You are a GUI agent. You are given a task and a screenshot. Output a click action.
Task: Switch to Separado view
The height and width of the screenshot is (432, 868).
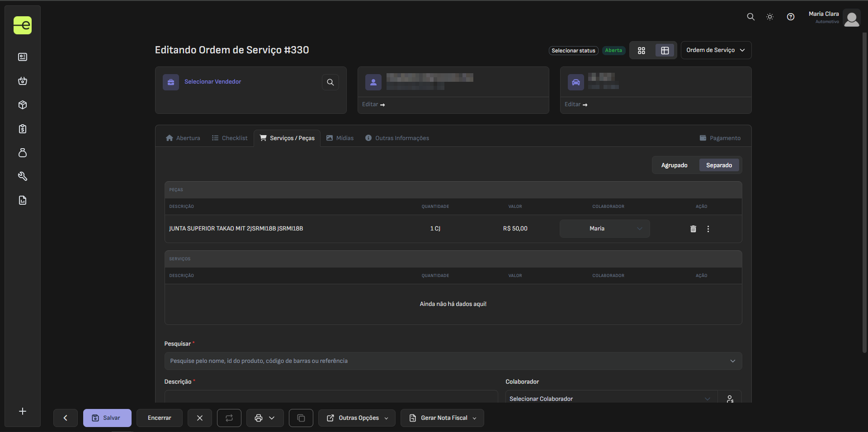click(719, 165)
